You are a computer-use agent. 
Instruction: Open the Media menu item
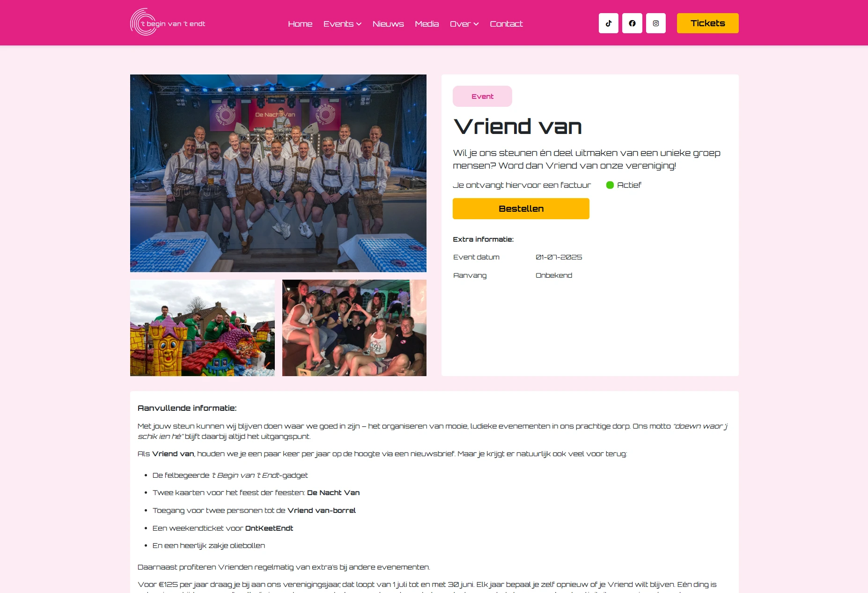(x=427, y=24)
